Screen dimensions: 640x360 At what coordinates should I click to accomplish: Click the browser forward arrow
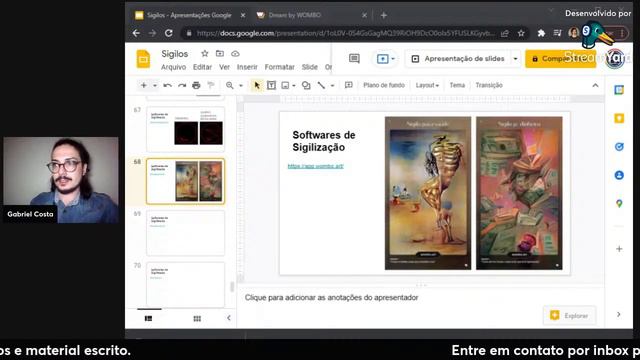152,33
